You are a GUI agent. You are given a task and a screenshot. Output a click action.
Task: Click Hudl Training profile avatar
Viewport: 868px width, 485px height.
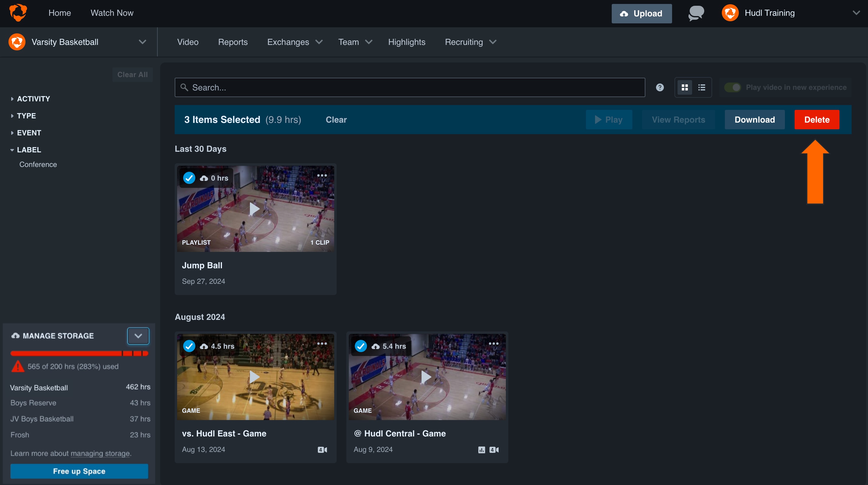730,13
